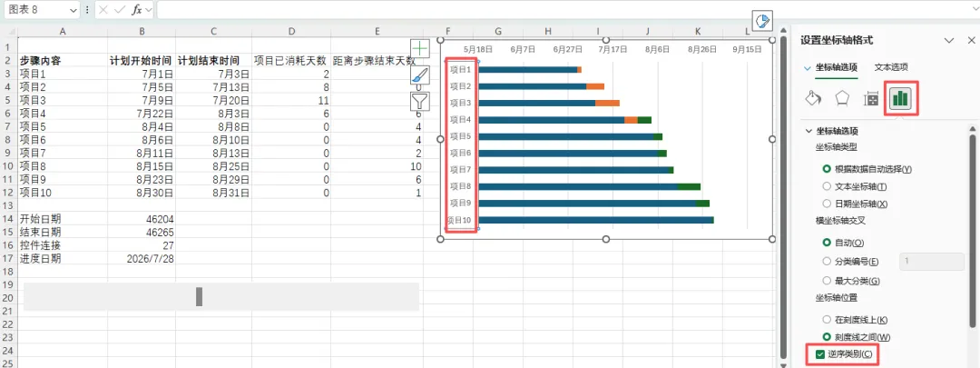The image size is (980, 368).
Task: Click the orange bar segment for 项目3
Action: (607, 103)
